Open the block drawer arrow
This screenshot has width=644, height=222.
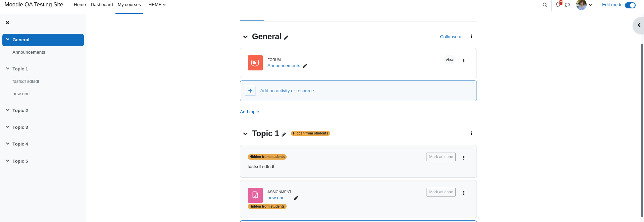(639, 25)
